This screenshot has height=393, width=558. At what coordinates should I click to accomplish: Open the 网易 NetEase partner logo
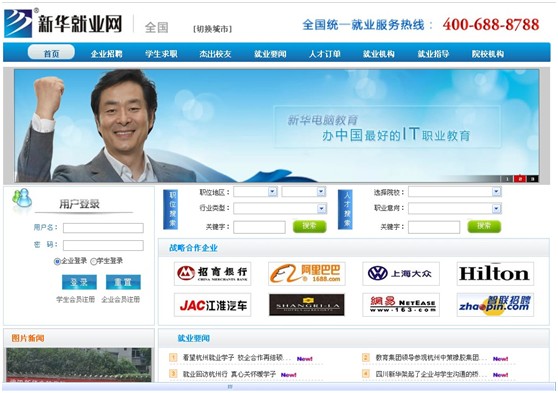tap(401, 305)
